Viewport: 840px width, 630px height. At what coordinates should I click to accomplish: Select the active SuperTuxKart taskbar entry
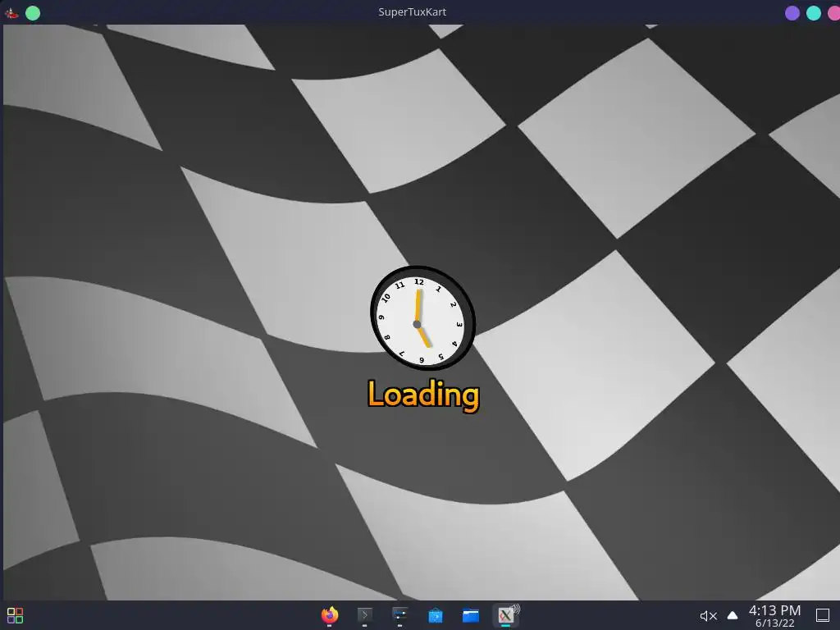[505, 615]
